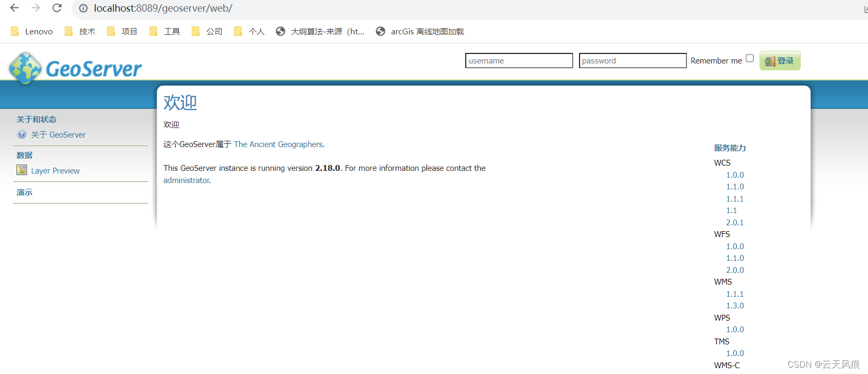Image resolution: width=868 pixels, height=374 pixels.
Task: Open WCS 1.1 capabilities link
Action: pos(731,211)
